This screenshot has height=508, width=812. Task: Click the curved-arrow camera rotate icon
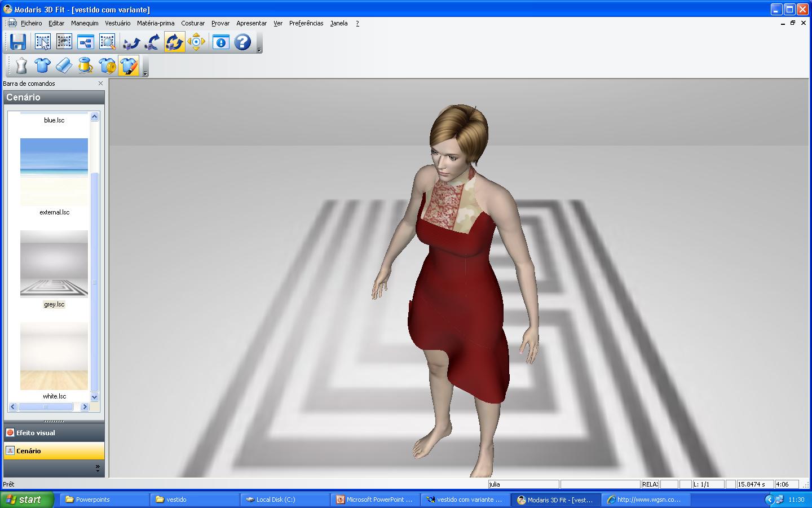click(x=153, y=42)
